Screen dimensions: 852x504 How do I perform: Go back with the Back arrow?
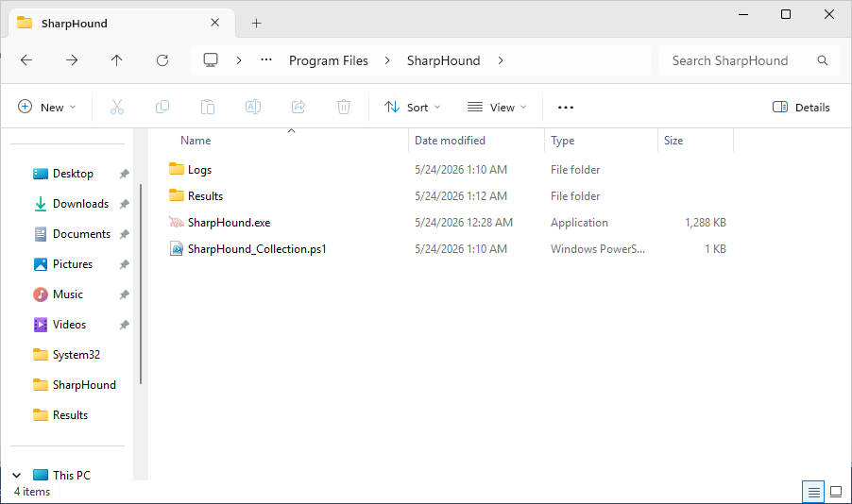pyautogui.click(x=26, y=60)
